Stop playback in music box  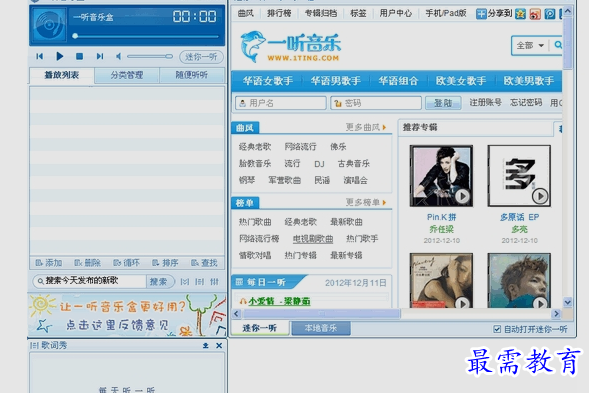(x=79, y=56)
